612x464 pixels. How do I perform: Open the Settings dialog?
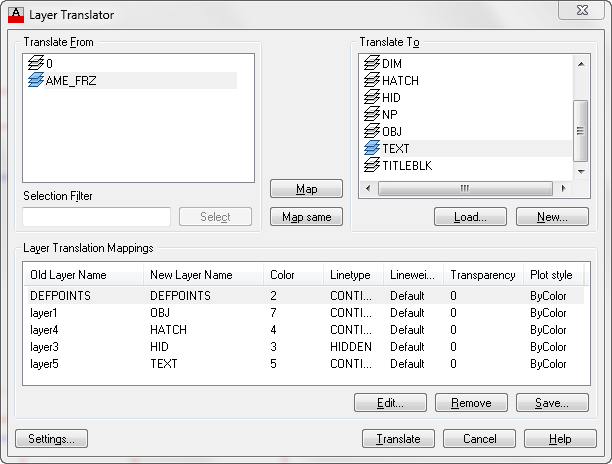[x=52, y=439]
